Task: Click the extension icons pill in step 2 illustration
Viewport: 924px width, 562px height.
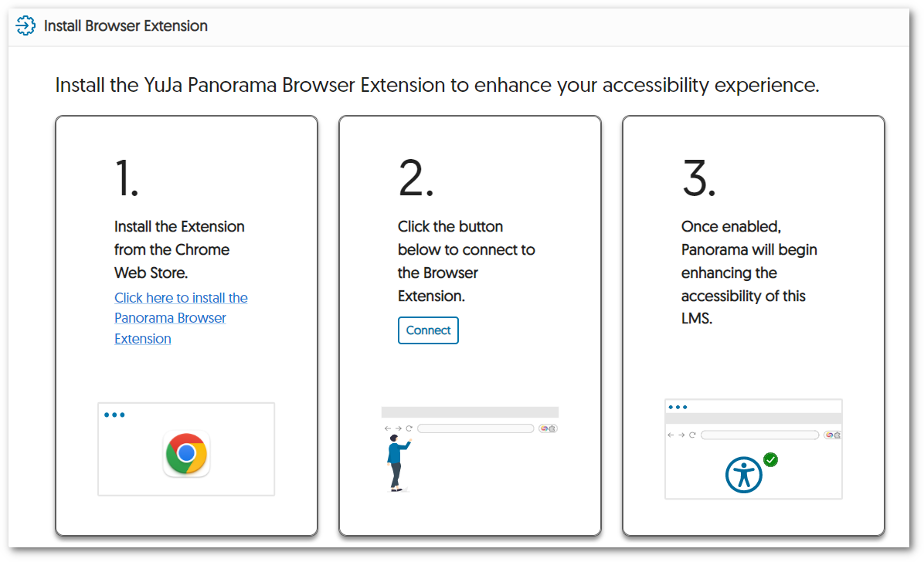Action: pyautogui.click(x=549, y=428)
